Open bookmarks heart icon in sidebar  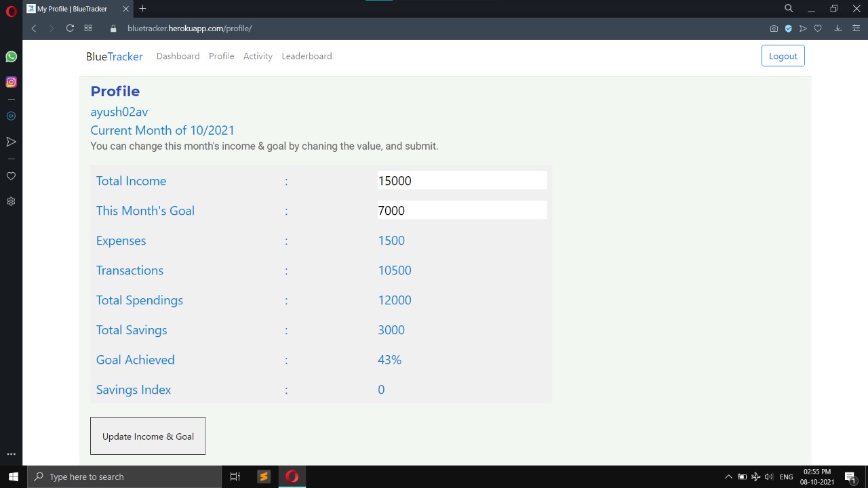11,176
